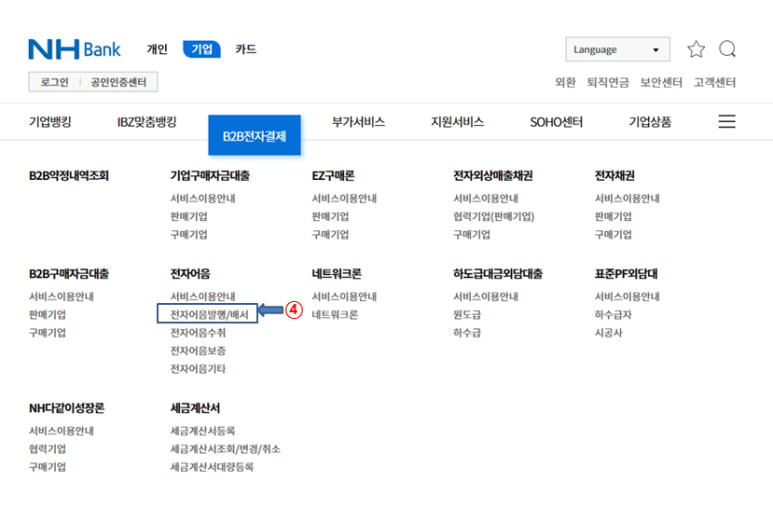Open search with the magnifier icon
Viewport: 773px width, 523px height.
point(727,49)
